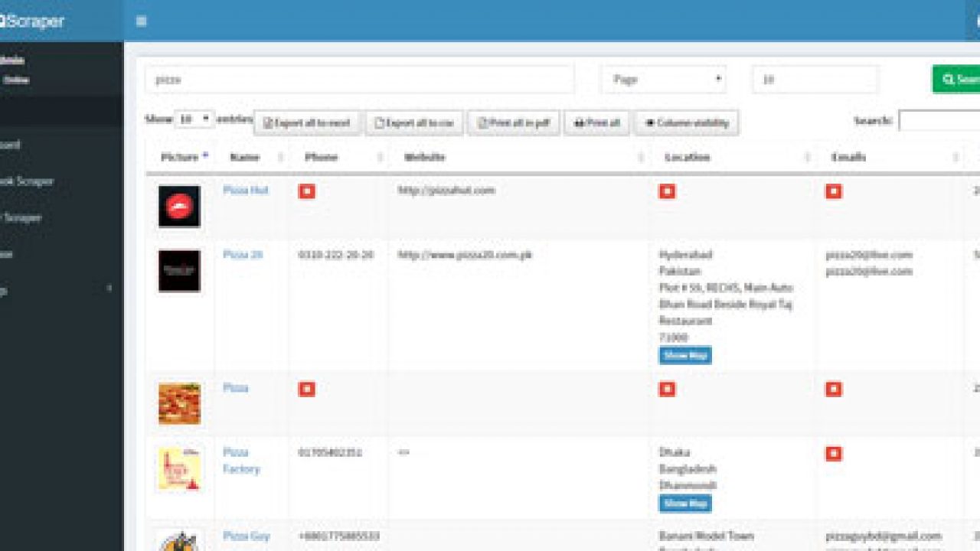This screenshot has height=551, width=980.
Task: Click the Pizza 20 phone number
Action: 336,254
